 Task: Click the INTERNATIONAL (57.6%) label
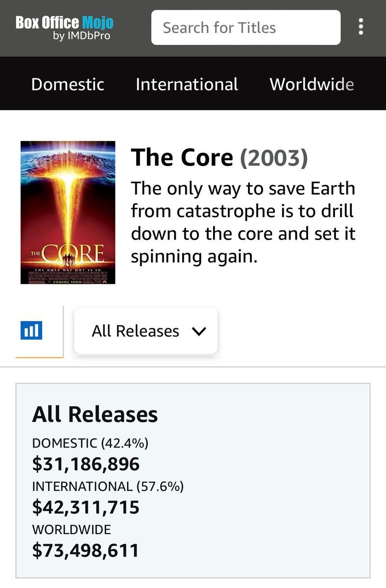[x=108, y=486]
